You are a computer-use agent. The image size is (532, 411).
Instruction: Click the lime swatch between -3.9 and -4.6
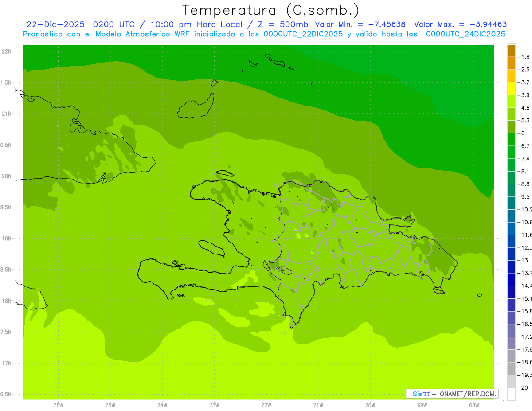tap(511, 102)
